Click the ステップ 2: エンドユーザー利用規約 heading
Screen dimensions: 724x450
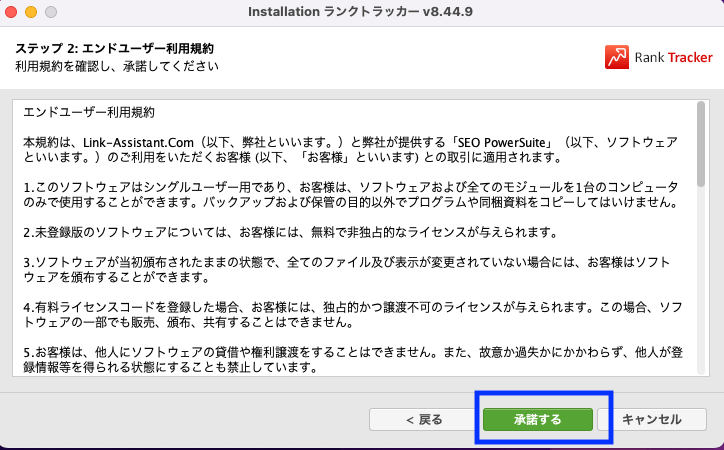pyautogui.click(x=115, y=48)
